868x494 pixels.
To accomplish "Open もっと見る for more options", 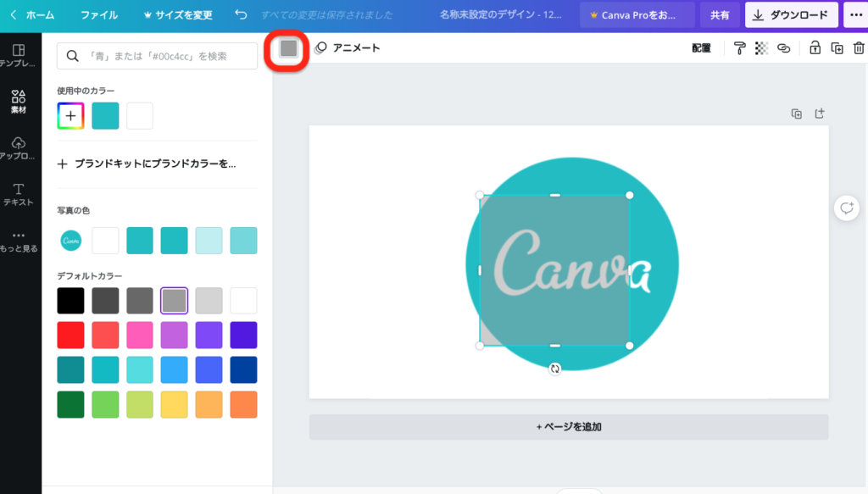I will pos(19,241).
